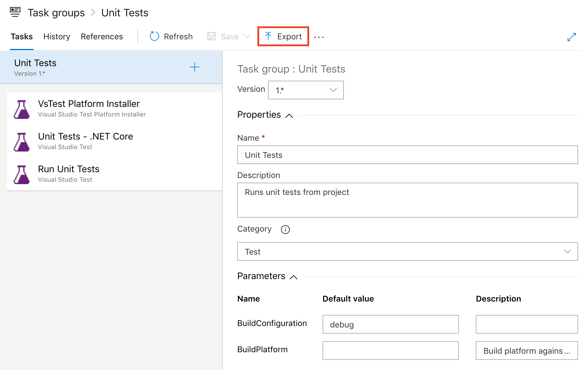Open the Save dropdown arrow
The image size is (588, 370).
point(247,36)
